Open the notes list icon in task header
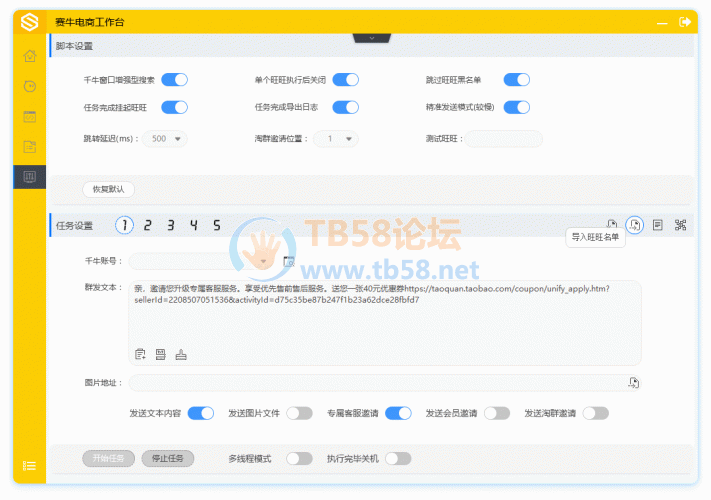The image size is (711, 500). point(657,225)
